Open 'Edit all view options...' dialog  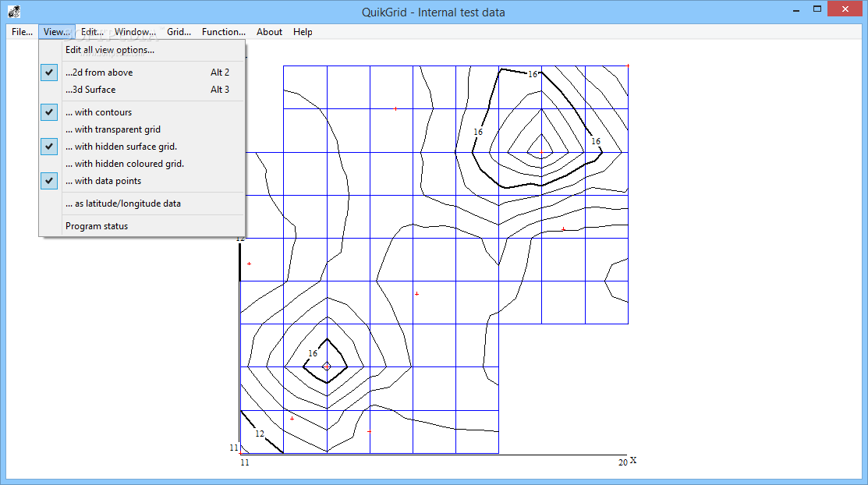click(x=110, y=50)
